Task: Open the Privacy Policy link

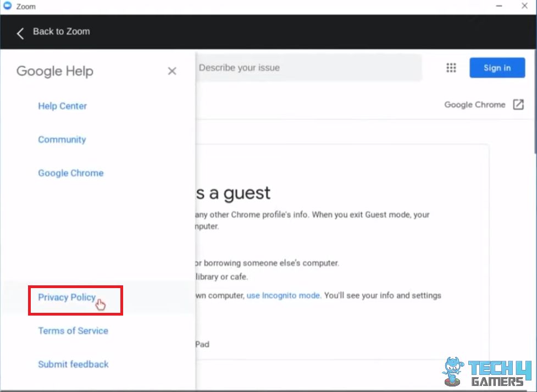Action: [x=67, y=297]
